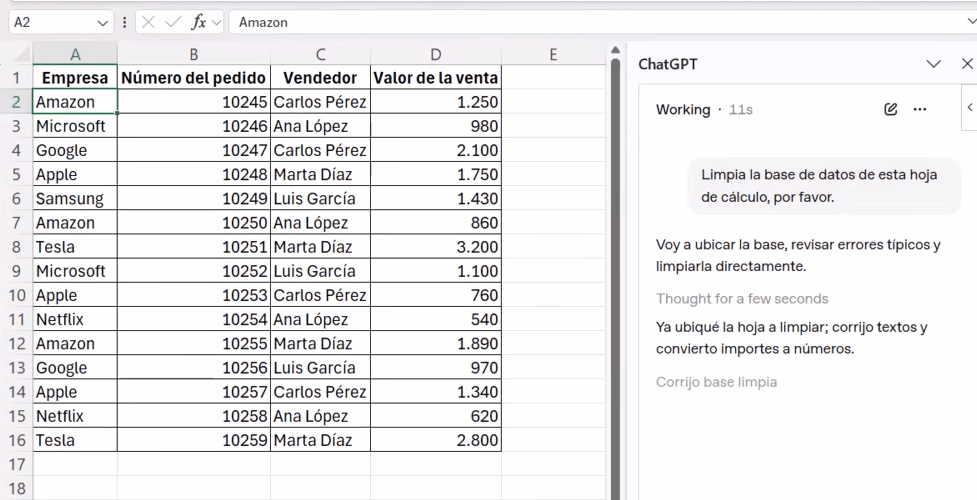Select Microsoft in row 3
This screenshot has height=500, width=977.
(75, 126)
